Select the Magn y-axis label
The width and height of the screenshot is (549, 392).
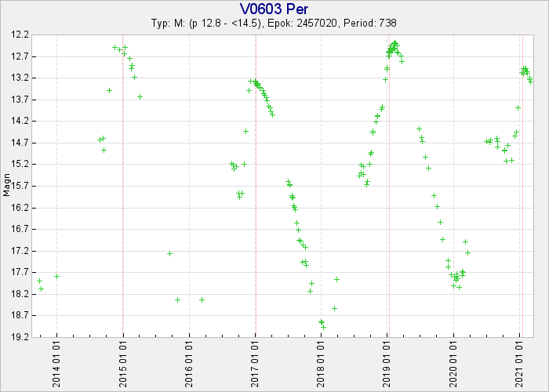7,186
